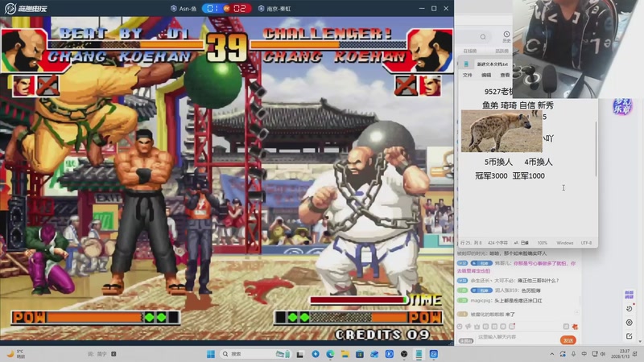The height and width of the screenshot is (362, 644).
Task: Click the UTF-8 encoding status in Notepad
Action: tap(586, 243)
